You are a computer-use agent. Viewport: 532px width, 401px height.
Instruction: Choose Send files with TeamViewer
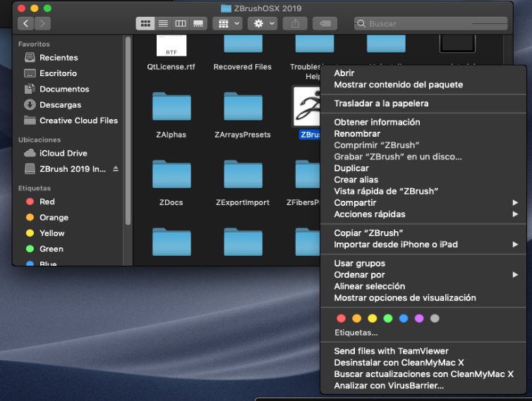coord(423,351)
